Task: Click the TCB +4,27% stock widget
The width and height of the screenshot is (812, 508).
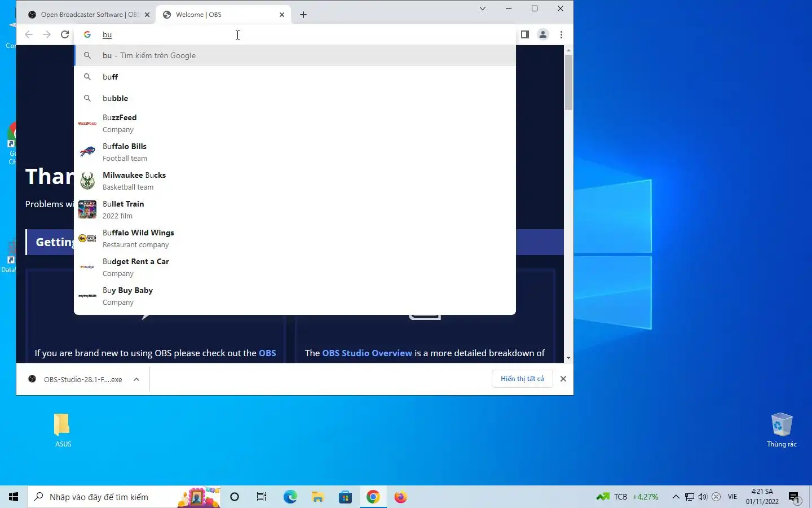Action: (x=627, y=497)
